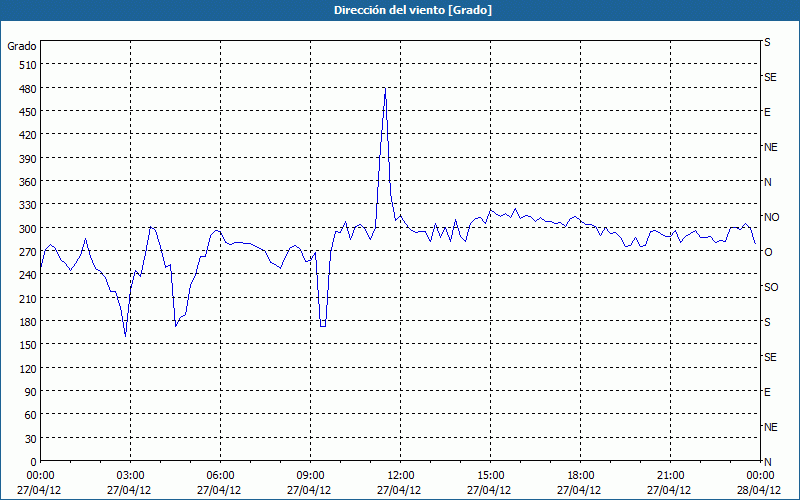
Task: Click the 28/04/12 date label
Action: pos(759,490)
